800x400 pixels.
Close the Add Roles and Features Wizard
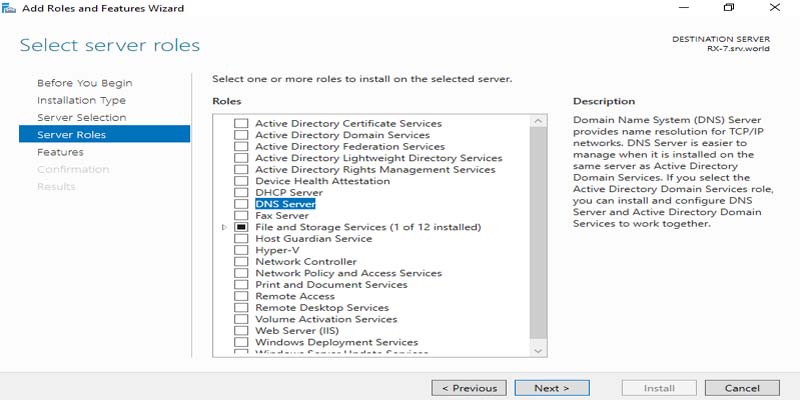pyautogui.click(x=774, y=8)
